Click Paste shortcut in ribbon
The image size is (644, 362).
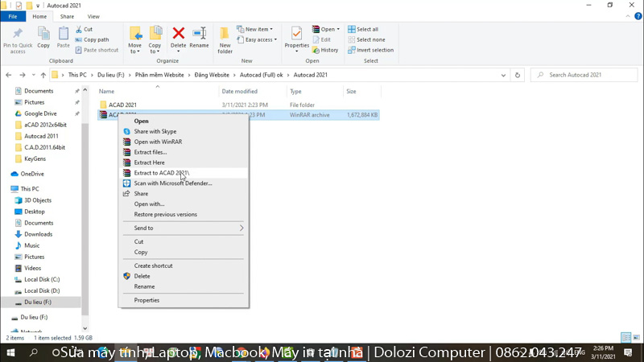(x=97, y=50)
